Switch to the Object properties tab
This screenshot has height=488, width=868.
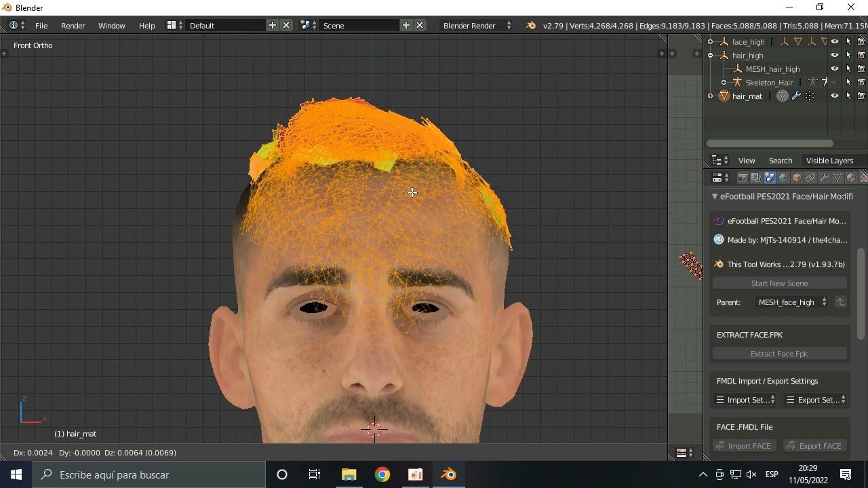point(797,178)
